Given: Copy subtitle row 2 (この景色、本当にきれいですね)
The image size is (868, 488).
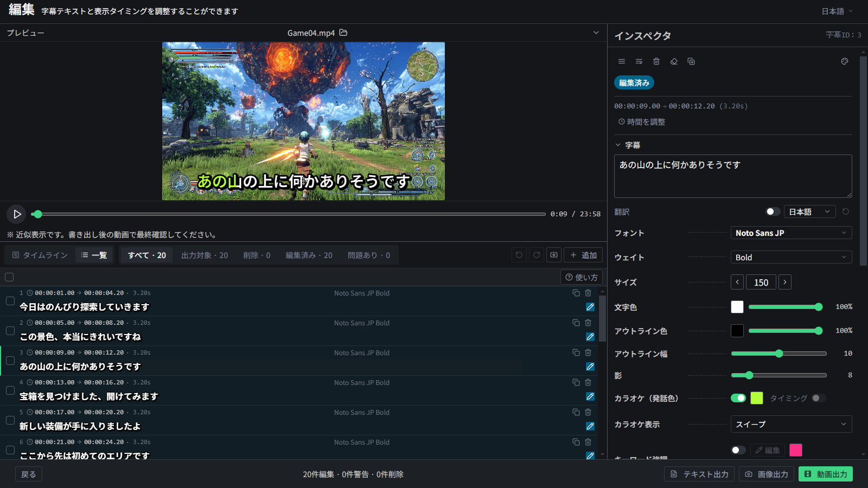Looking at the screenshot, I should coord(576,323).
